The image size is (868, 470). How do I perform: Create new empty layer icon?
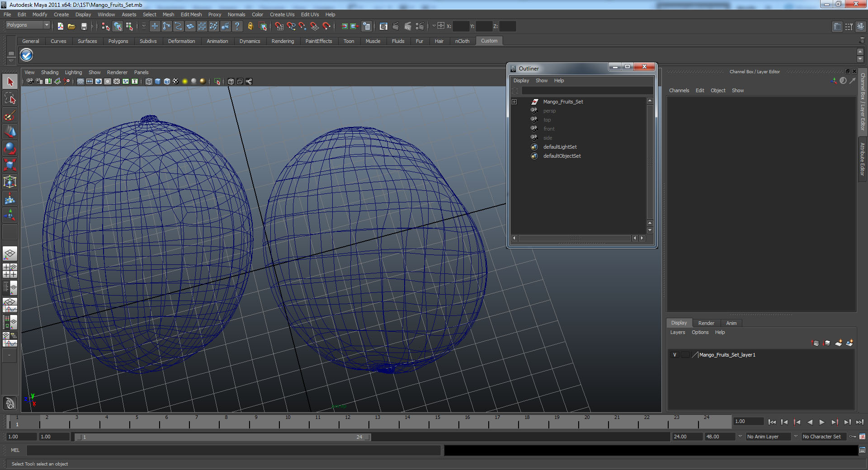[839, 343]
